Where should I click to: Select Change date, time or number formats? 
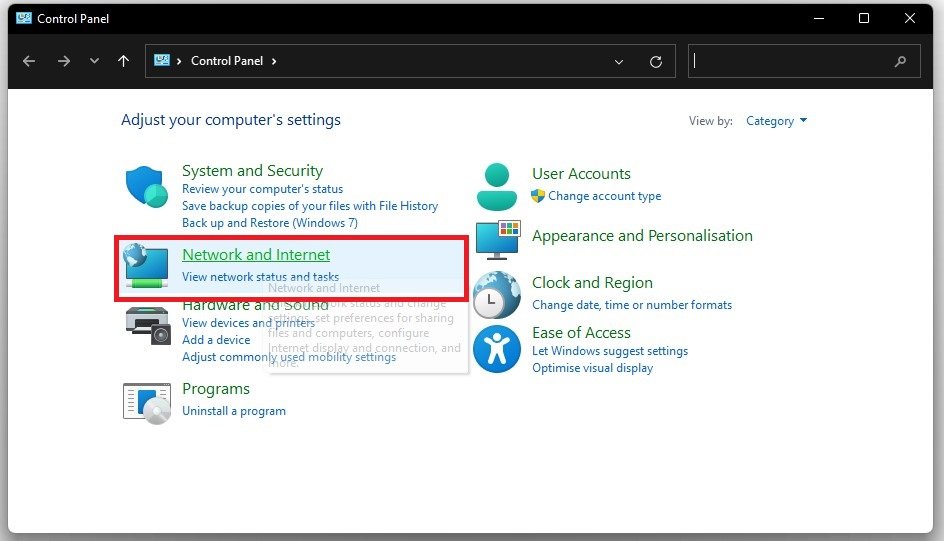[x=632, y=305]
